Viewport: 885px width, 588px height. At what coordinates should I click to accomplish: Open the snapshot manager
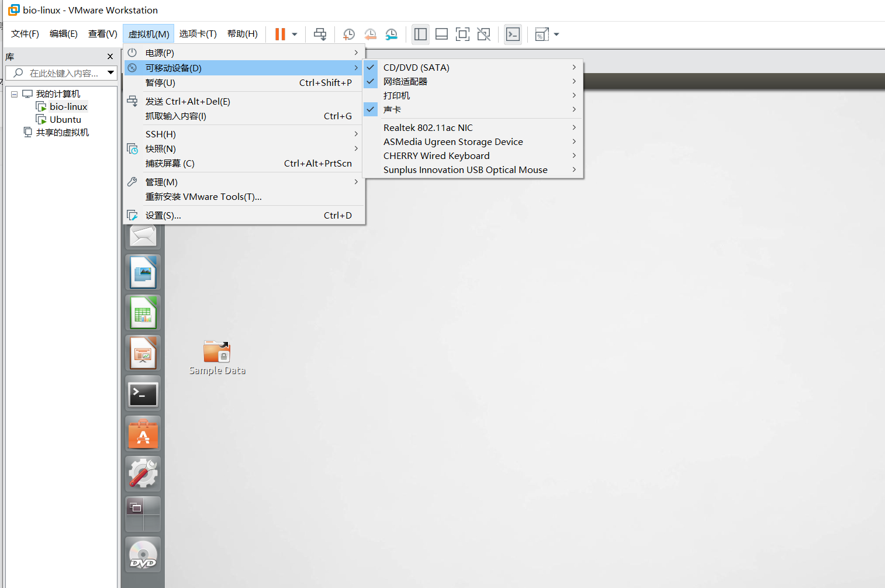click(392, 34)
